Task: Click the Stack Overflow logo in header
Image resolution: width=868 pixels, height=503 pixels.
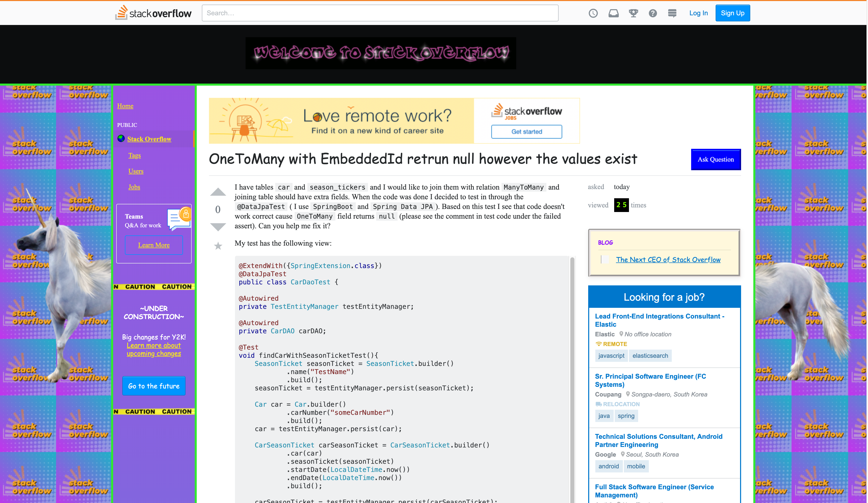Action: 153,13
